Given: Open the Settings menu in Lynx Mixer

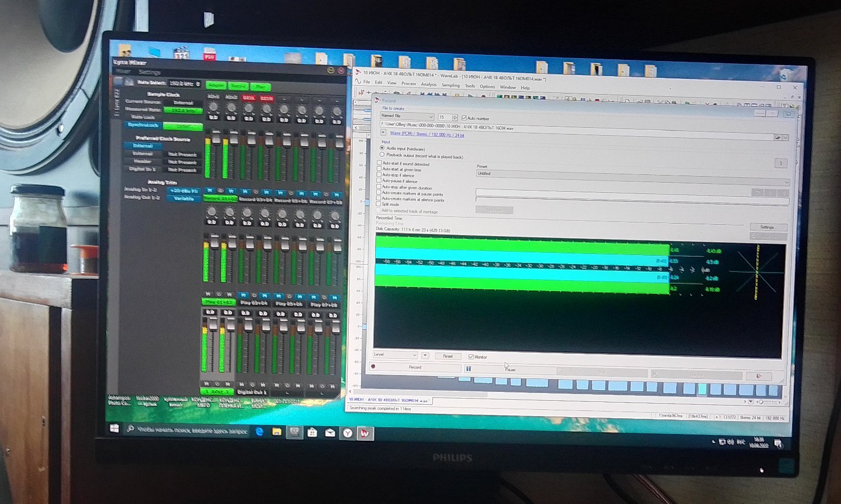Looking at the screenshot, I should tap(149, 72).
